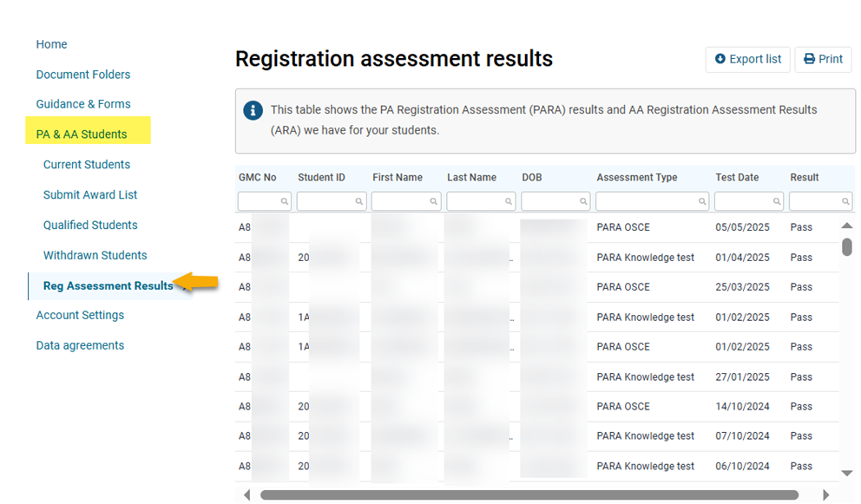The width and height of the screenshot is (861, 504).
Task: Select test date 06/10/2024 cell
Action: pos(742,466)
